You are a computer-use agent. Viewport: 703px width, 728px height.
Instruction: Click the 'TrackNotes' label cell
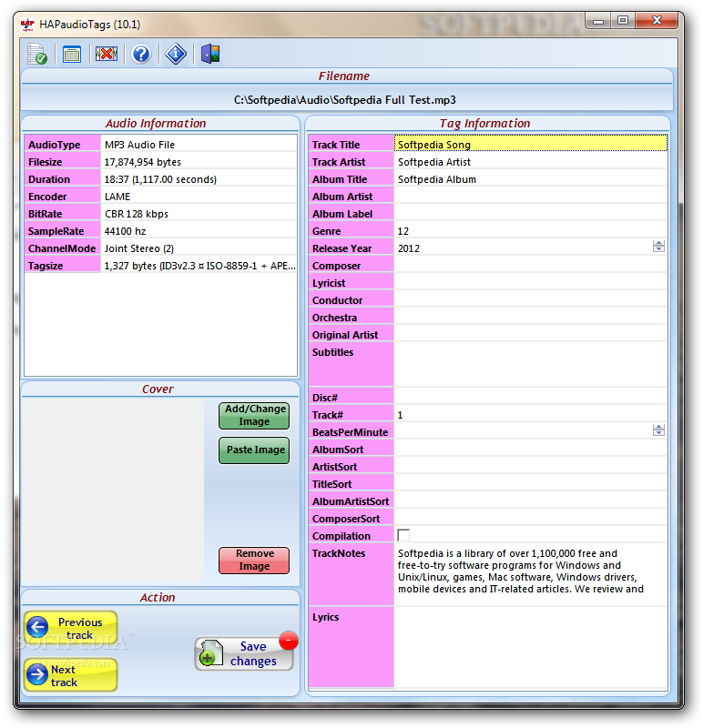click(351, 574)
